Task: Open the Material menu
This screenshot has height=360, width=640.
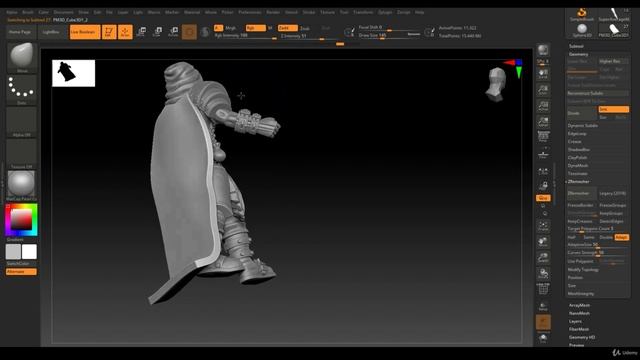Action: click(x=192, y=12)
